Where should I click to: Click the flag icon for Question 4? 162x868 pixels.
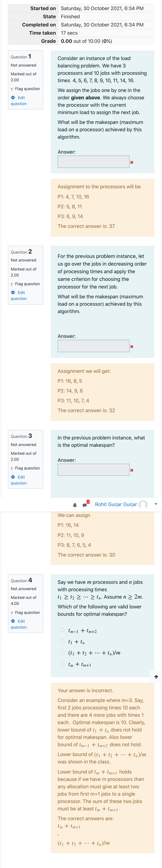(12, 613)
